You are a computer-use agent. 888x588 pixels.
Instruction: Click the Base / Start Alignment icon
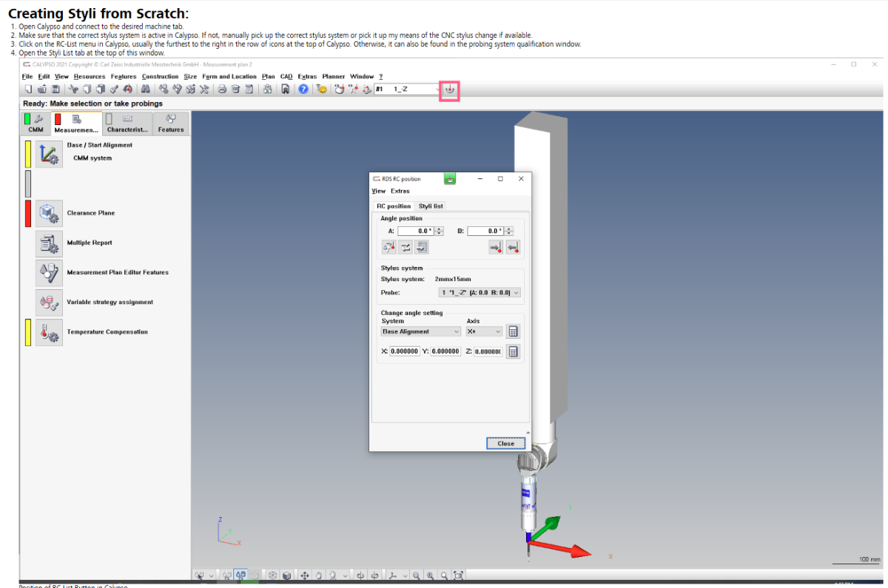click(x=50, y=154)
